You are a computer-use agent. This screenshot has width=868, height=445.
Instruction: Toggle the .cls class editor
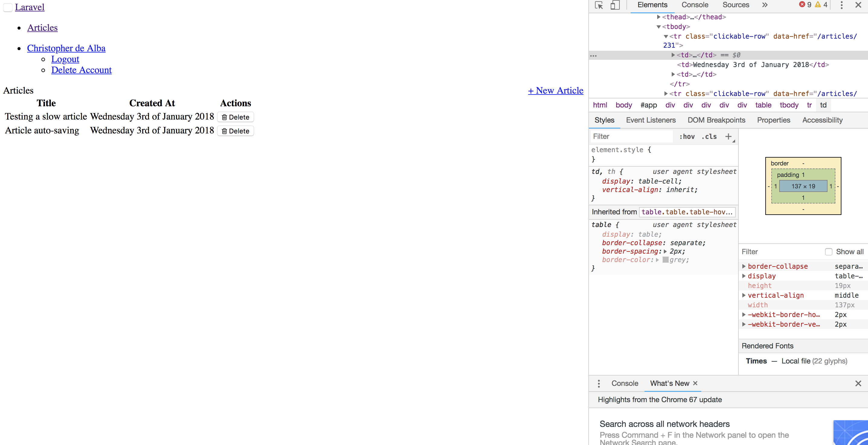(x=709, y=136)
